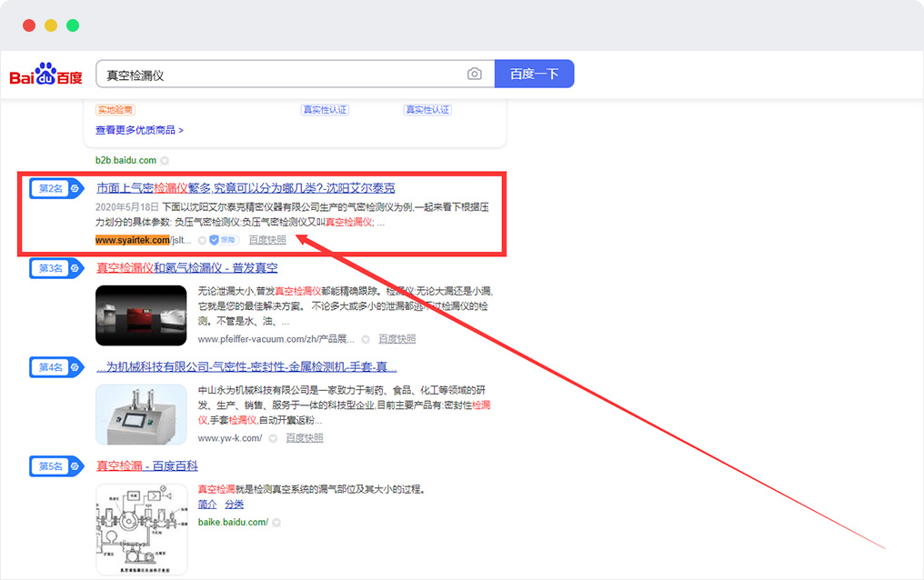The image size is (924, 580).
Task: Open the 简介 section link
Action: pos(206,505)
